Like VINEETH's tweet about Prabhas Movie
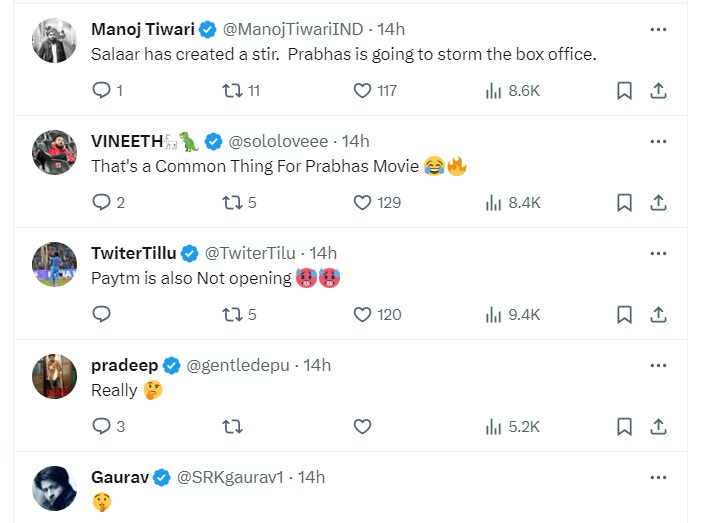The width and height of the screenshot is (712, 523). [363, 202]
